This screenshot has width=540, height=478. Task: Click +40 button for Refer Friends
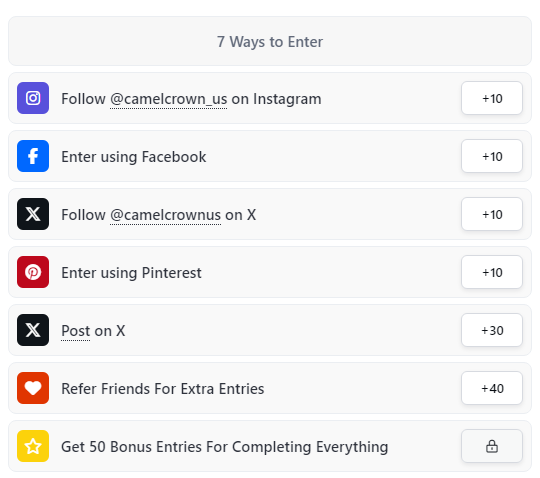(x=492, y=388)
